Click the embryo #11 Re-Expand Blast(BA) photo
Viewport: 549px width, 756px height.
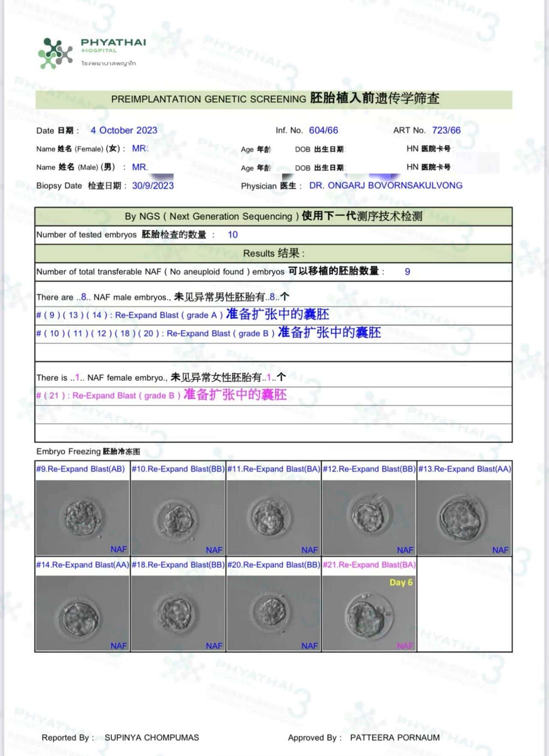pos(273,518)
